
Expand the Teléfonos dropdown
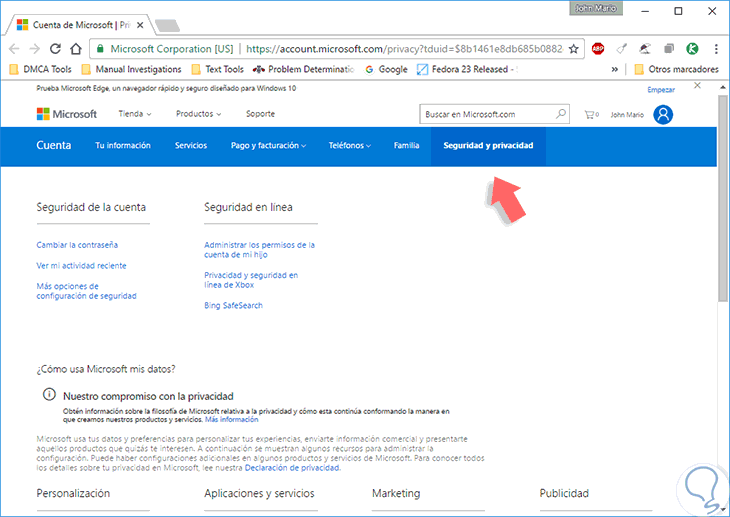pyautogui.click(x=350, y=145)
